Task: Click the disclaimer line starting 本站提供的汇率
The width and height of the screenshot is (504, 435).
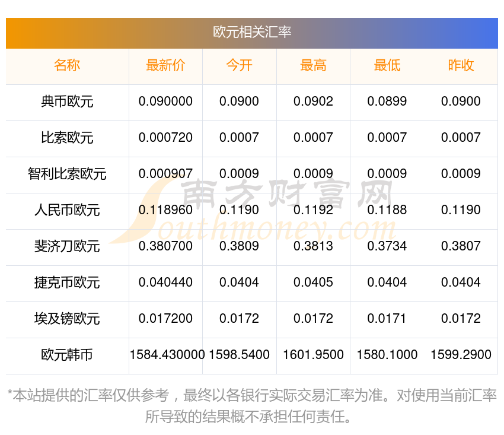Action: 252,395
